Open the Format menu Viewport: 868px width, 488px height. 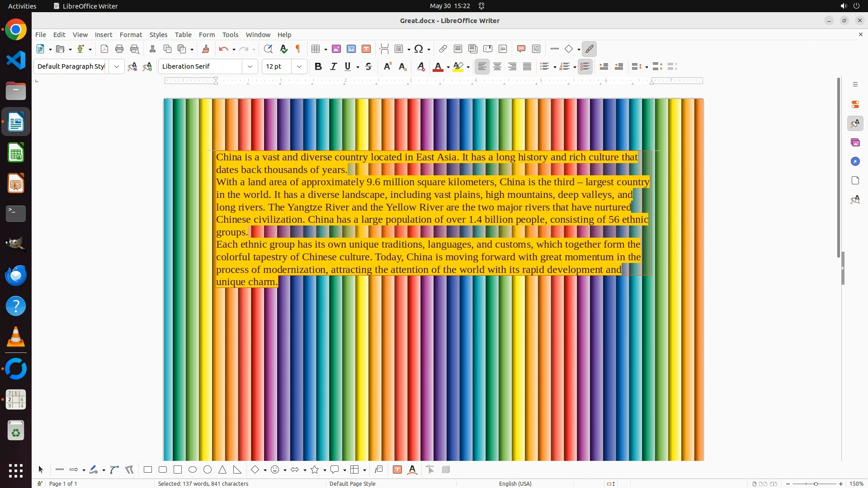click(x=131, y=34)
